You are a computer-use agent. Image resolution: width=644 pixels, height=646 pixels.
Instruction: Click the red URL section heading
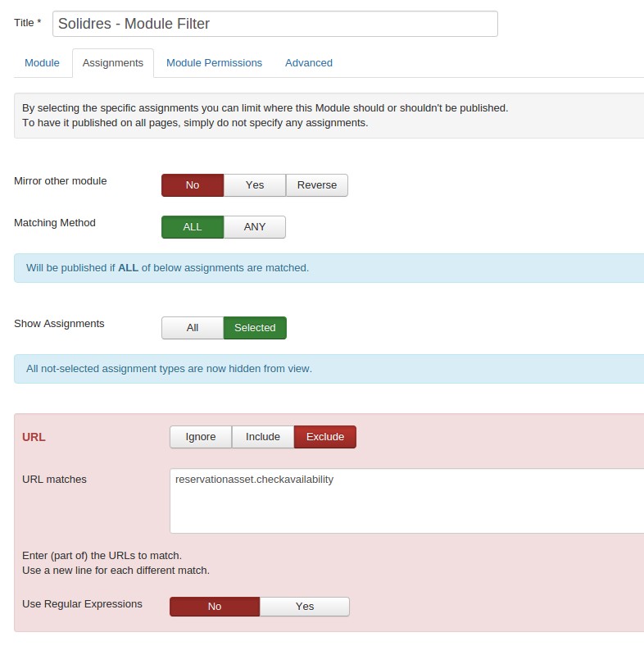(x=34, y=437)
